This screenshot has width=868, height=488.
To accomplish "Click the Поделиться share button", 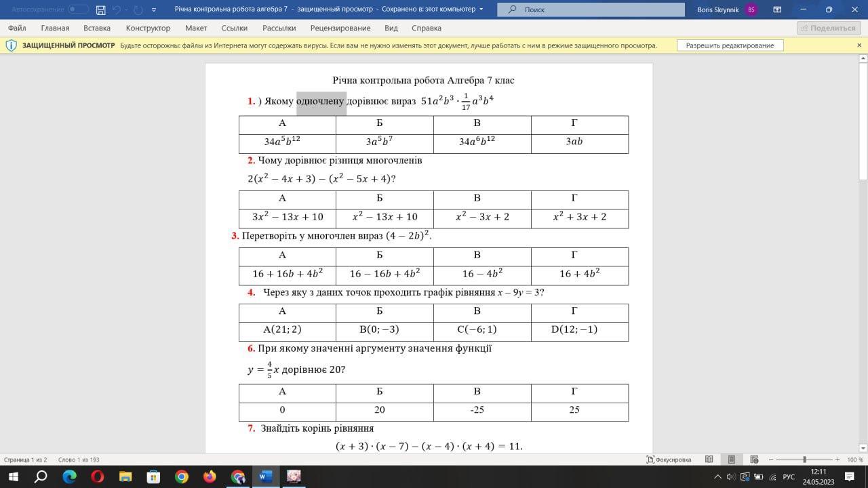I will (829, 28).
